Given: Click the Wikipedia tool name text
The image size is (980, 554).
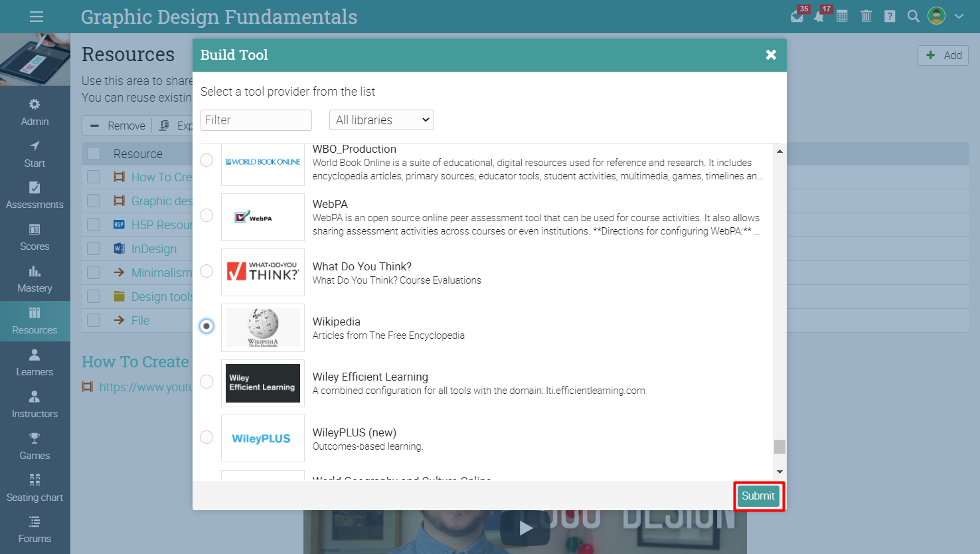Looking at the screenshot, I should 337,322.
